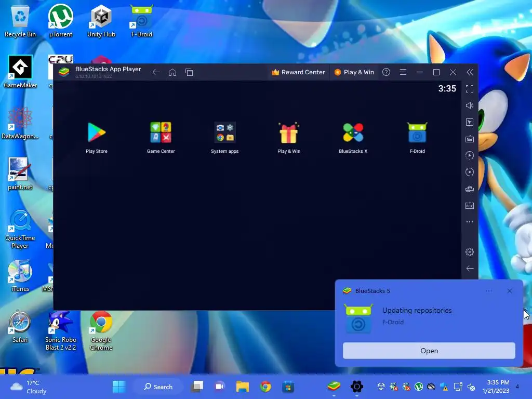The width and height of the screenshot is (532, 399).
Task: Open recent apps multi-window icon
Action: (189, 72)
